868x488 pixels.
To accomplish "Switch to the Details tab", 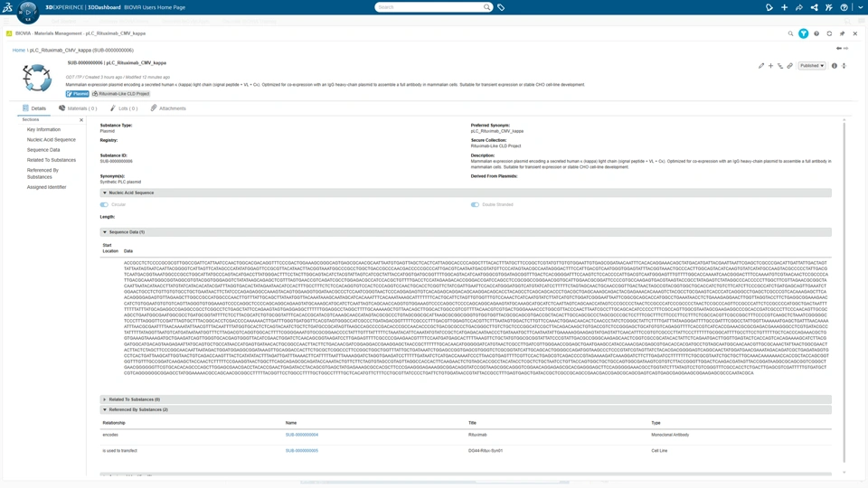I will 34,108.
